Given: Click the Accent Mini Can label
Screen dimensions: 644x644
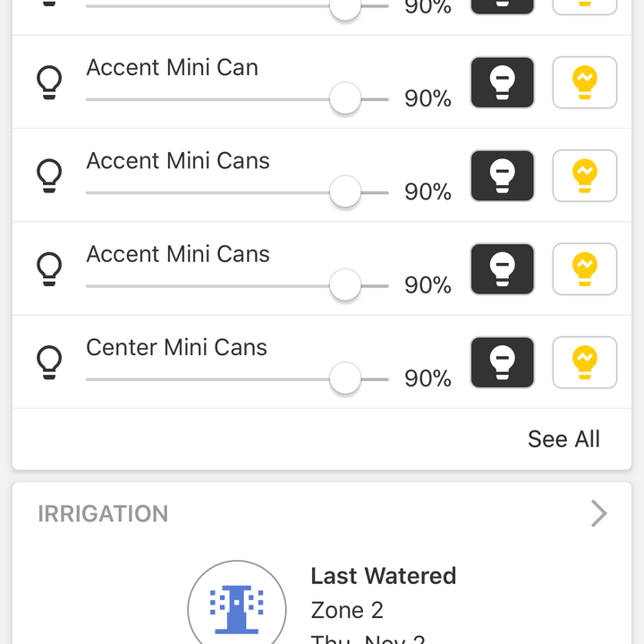Looking at the screenshot, I should pyautogui.click(x=172, y=67).
